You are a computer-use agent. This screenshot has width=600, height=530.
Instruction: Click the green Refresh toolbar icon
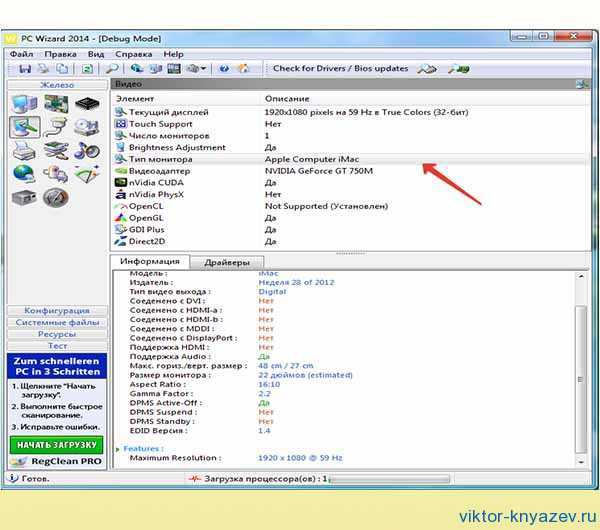pyautogui.click(x=87, y=69)
